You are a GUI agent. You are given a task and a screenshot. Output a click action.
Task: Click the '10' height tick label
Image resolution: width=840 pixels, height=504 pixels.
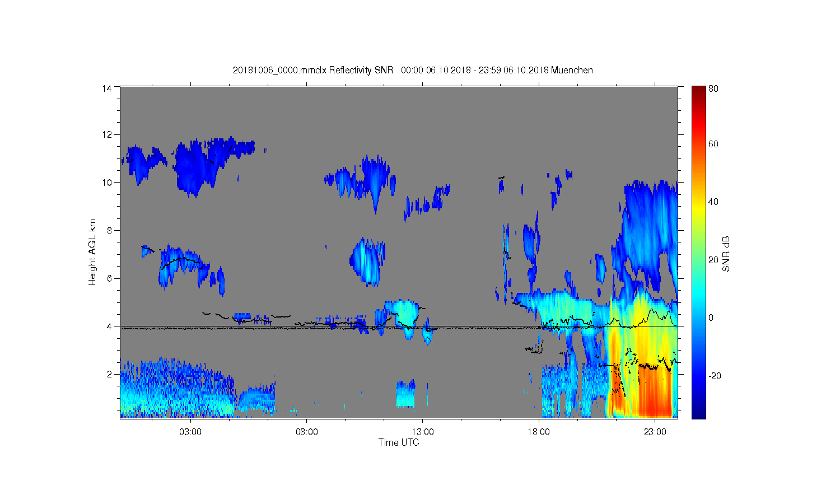click(x=108, y=183)
